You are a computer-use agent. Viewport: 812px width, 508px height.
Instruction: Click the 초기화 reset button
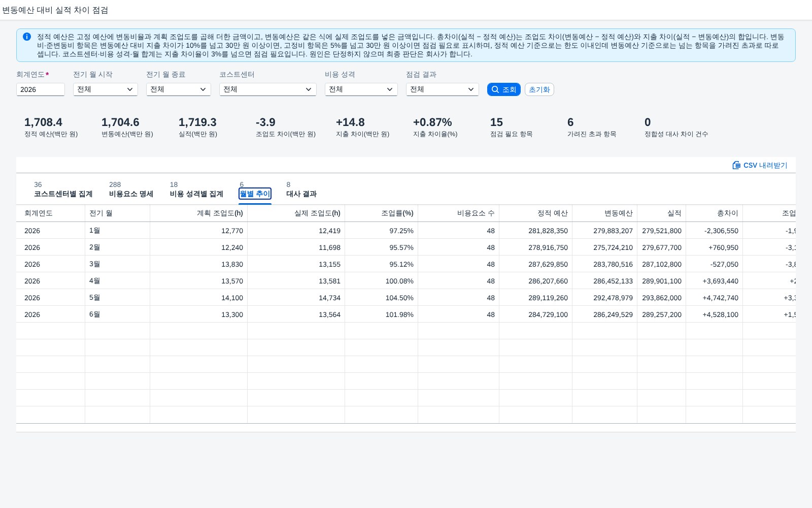pos(539,89)
